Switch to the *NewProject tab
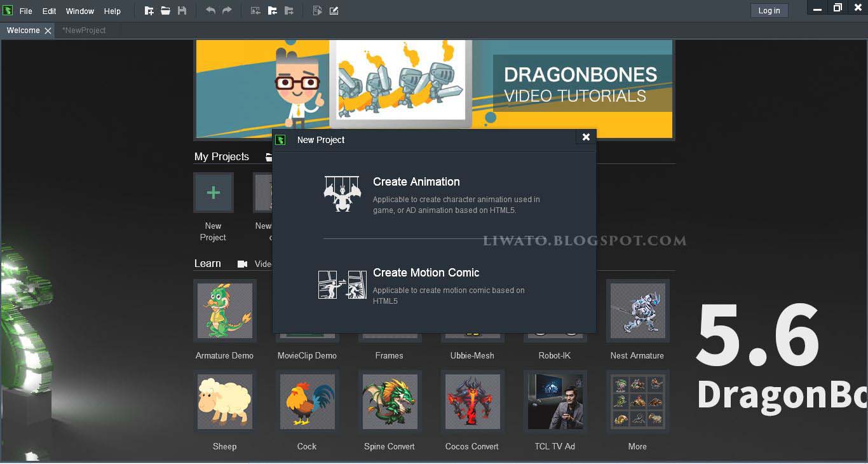 point(84,31)
